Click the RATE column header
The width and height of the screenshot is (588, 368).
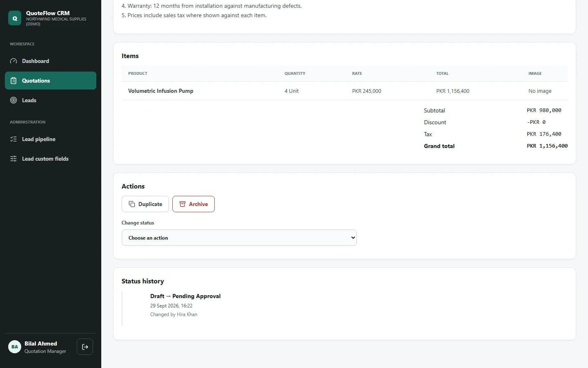pos(357,74)
